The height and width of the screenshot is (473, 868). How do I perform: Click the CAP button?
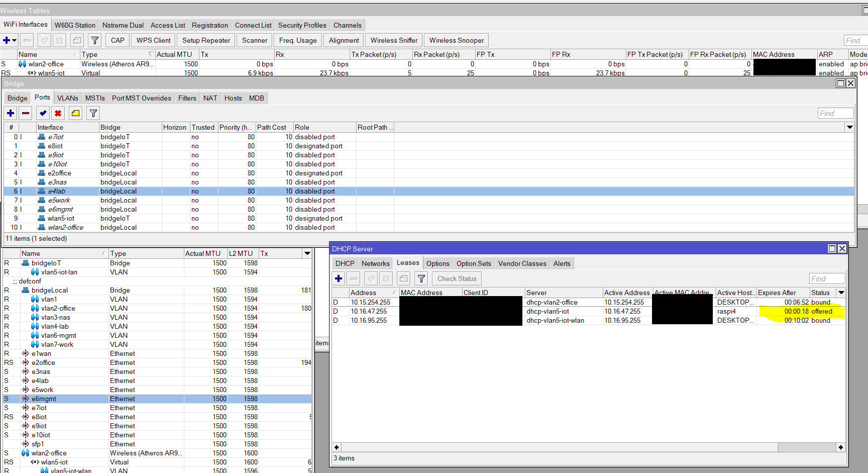[118, 40]
